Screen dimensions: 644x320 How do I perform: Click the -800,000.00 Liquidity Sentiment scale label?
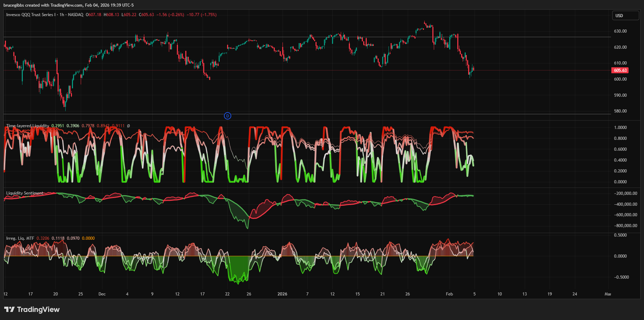tap(625, 226)
